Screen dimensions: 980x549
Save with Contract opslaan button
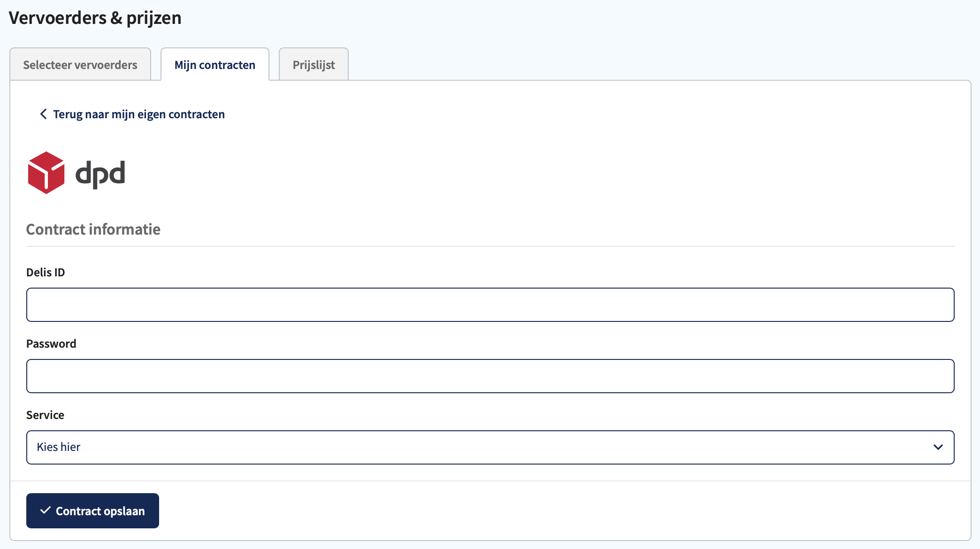click(x=92, y=511)
